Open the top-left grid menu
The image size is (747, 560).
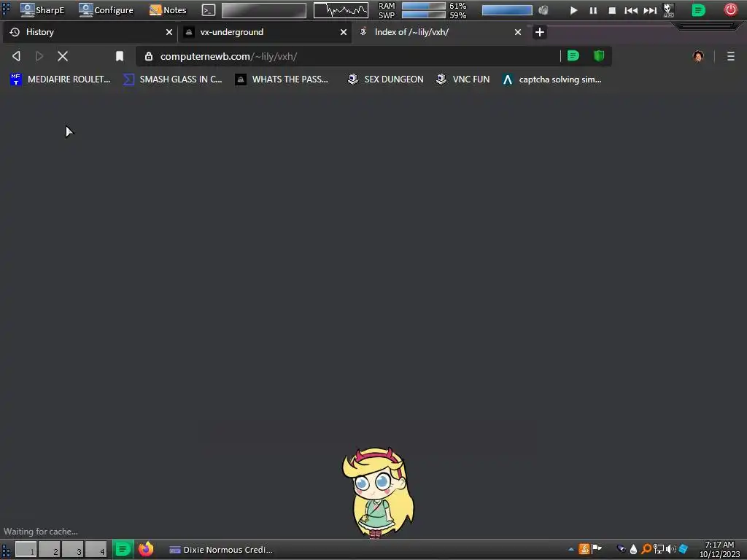pyautogui.click(x=6, y=9)
